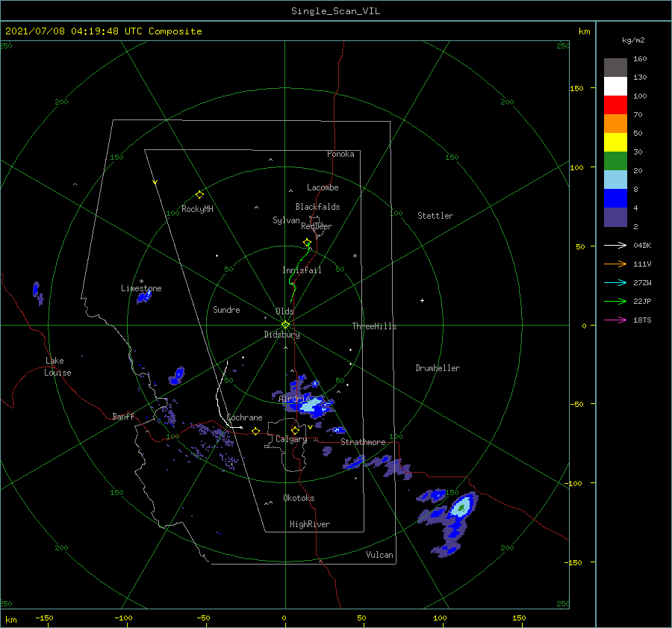Click the yellow diamond marker near RockyMH

[199, 195]
